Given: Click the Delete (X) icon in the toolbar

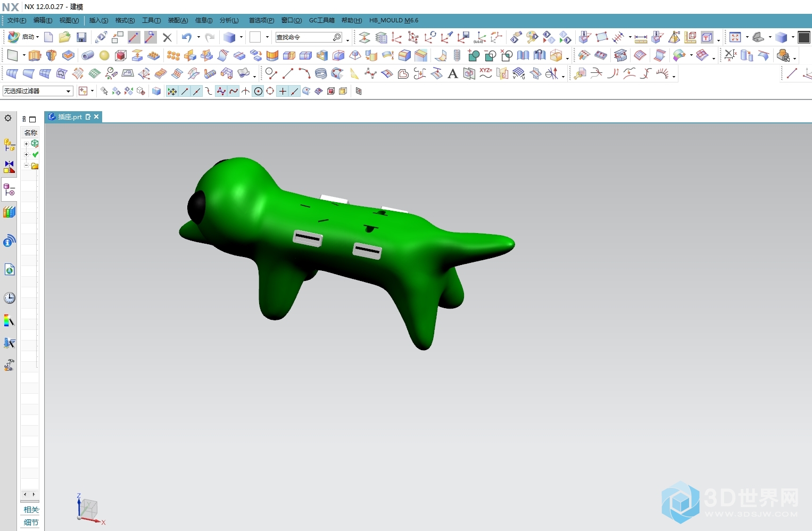Looking at the screenshot, I should (x=167, y=37).
